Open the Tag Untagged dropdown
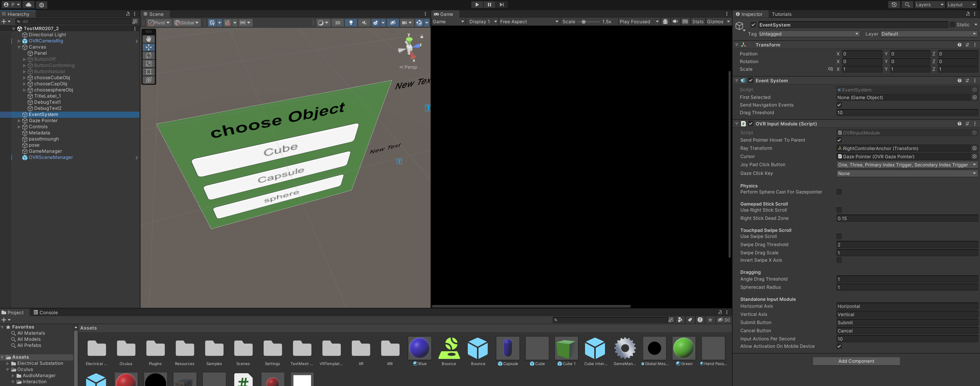980x386 pixels. [x=808, y=34]
